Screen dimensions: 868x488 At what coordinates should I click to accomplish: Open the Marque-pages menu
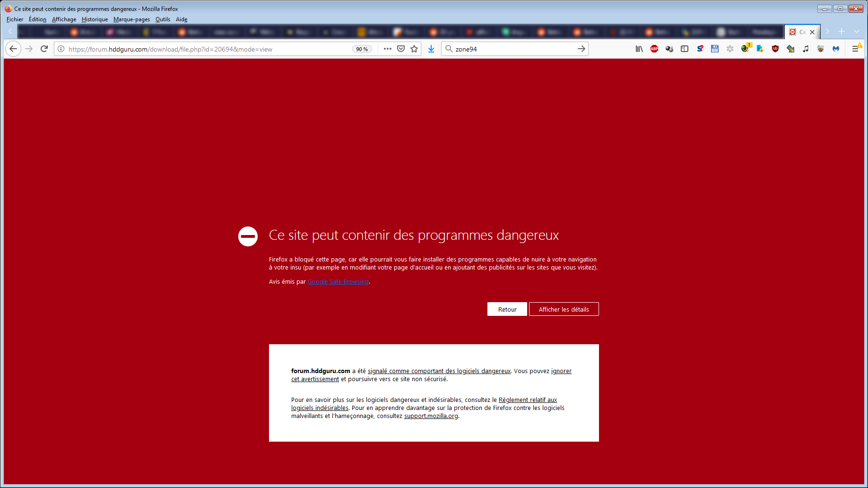(131, 19)
